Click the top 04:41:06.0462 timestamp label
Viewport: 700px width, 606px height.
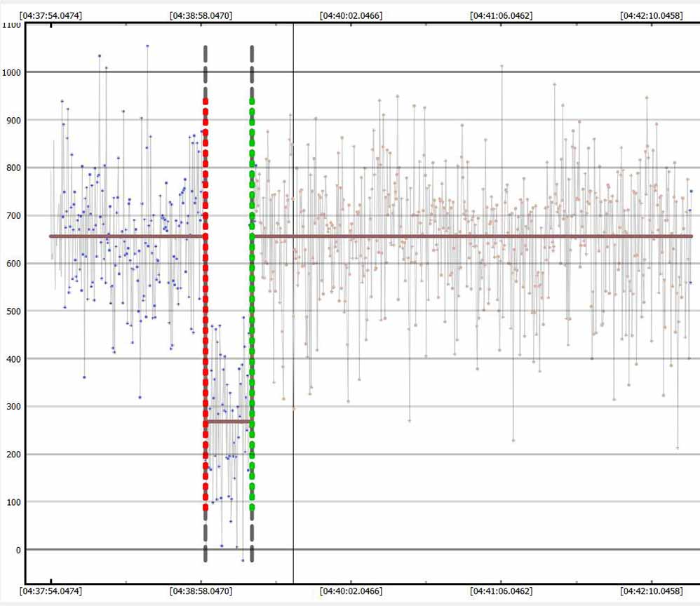pos(502,15)
